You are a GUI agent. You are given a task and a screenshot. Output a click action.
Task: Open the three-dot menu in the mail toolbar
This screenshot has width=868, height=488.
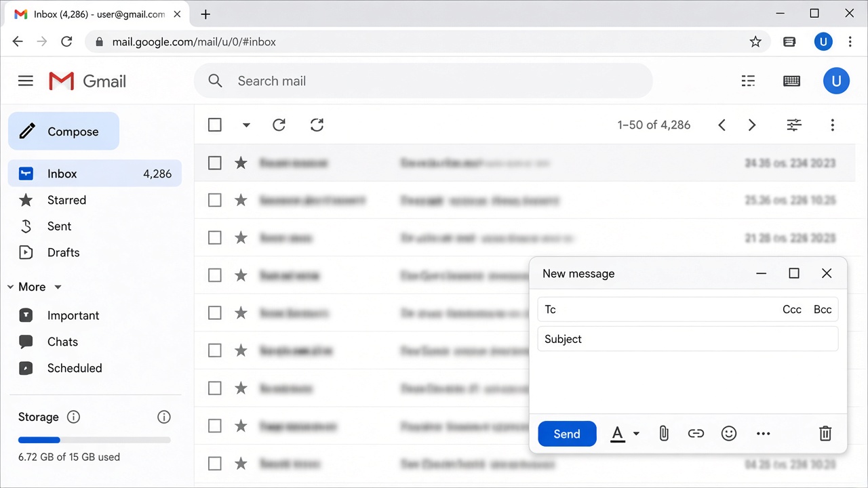(x=832, y=125)
